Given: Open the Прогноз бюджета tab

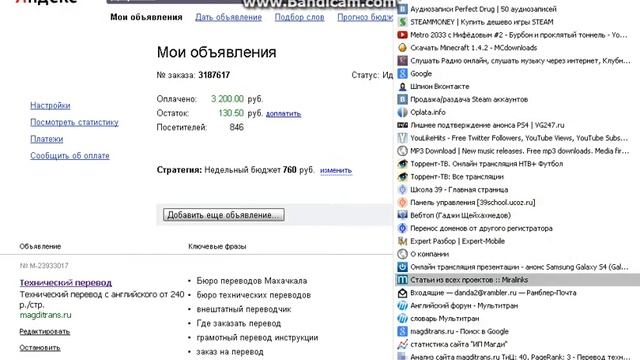Looking at the screenshot, I should (365, 18).
